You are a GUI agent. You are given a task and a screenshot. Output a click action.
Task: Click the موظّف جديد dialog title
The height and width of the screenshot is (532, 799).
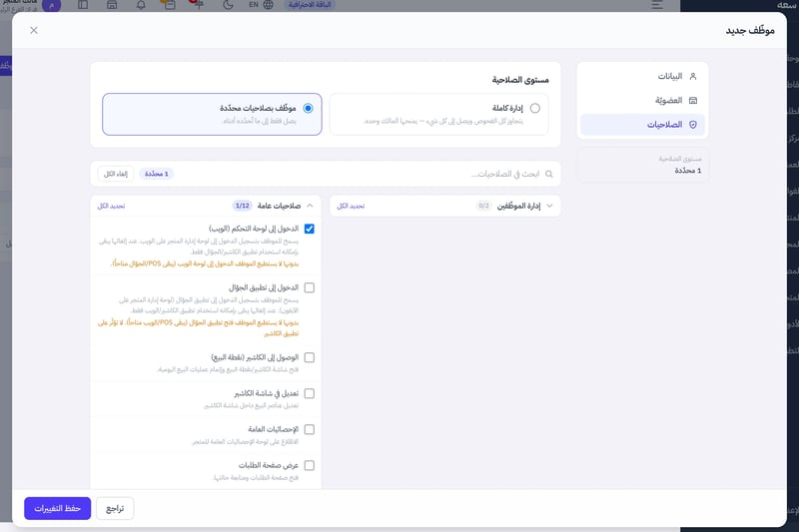pyautogui.click(x=750, y=31)
